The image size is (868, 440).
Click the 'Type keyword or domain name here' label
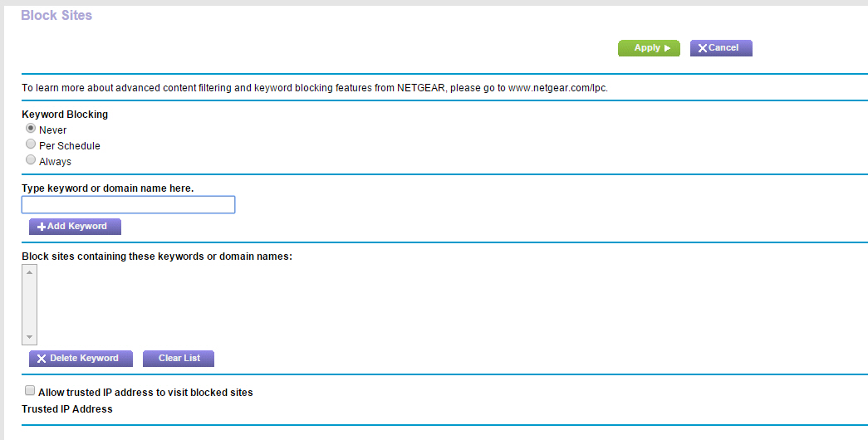pyautogui.click(x=107, y=188)
